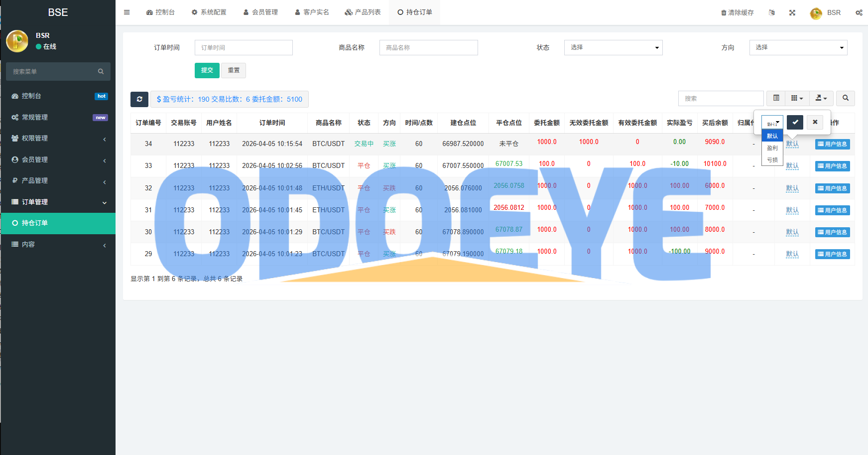Click 默认 link in order 29 row
The image size is (868, 455).
tap(792, 254)
